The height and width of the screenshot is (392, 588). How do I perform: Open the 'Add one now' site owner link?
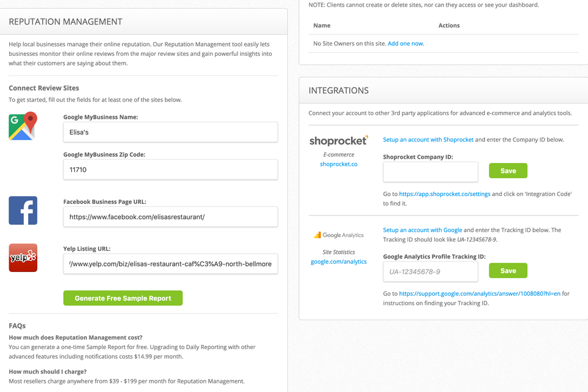(x=405, y=43)
